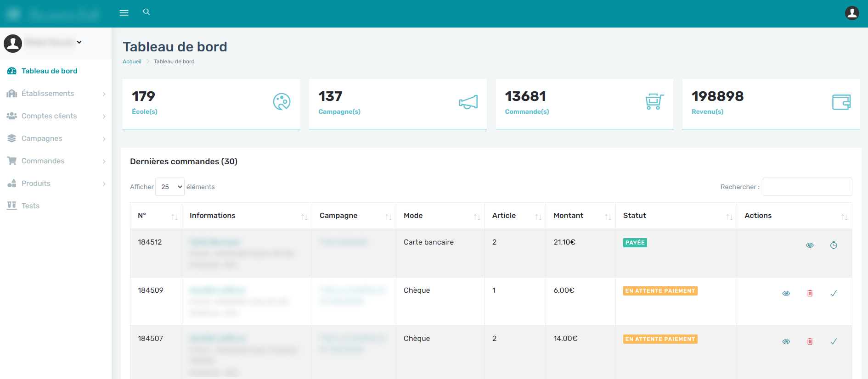Click the clock icon for order 184512
The image size is (868, 379).
coord(834,245)
